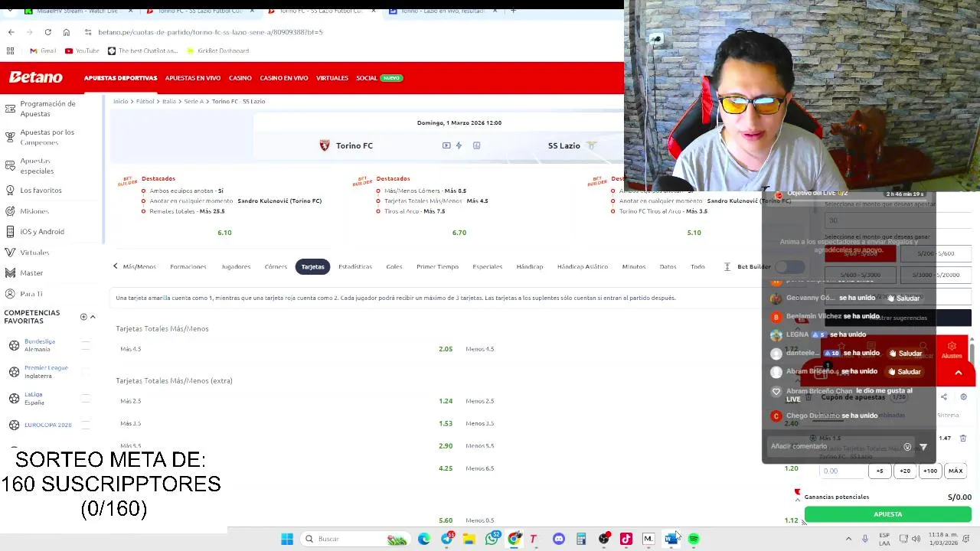
Task: Send comment with the paper plane icon
Action: tap(923, 447)
